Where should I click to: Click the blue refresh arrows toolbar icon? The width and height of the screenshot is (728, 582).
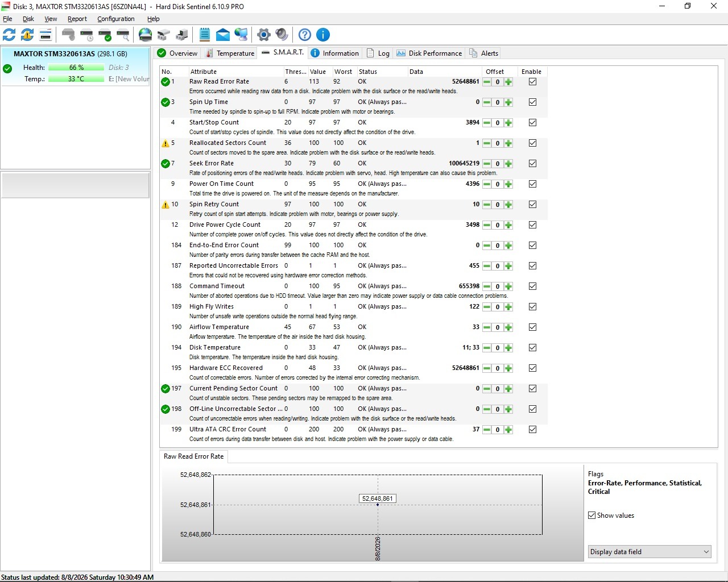click(x=9, y=35)
